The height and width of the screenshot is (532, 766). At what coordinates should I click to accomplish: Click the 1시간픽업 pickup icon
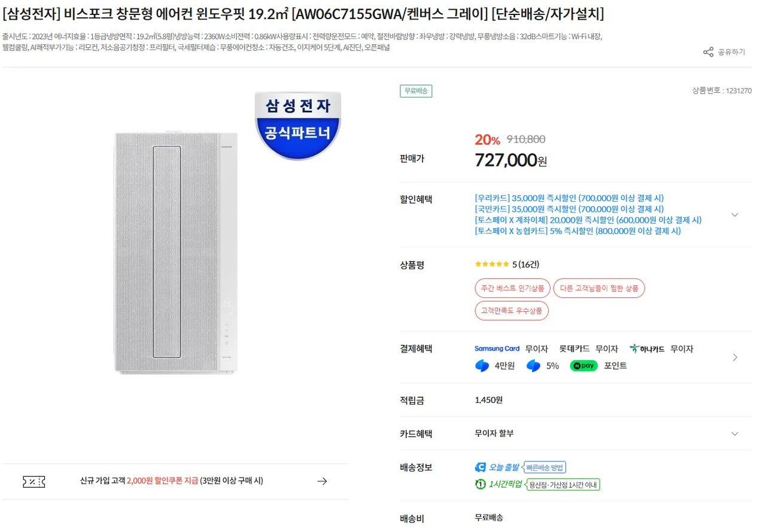[480, 484]
